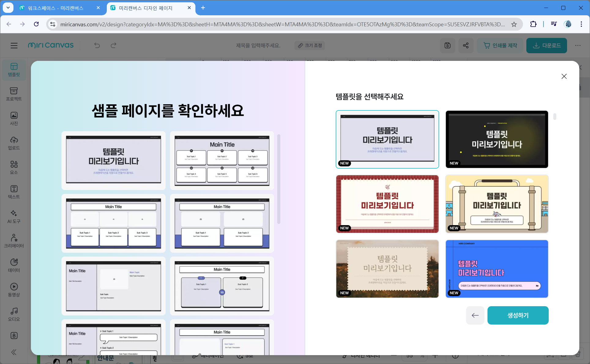Click the back arrow button in dialog

point(475,315)
